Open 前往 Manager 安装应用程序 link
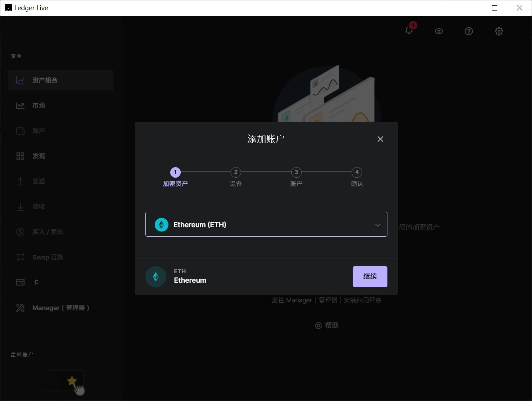Image resolution: width=532 pixels, height=401 pixels. point(326,300)
